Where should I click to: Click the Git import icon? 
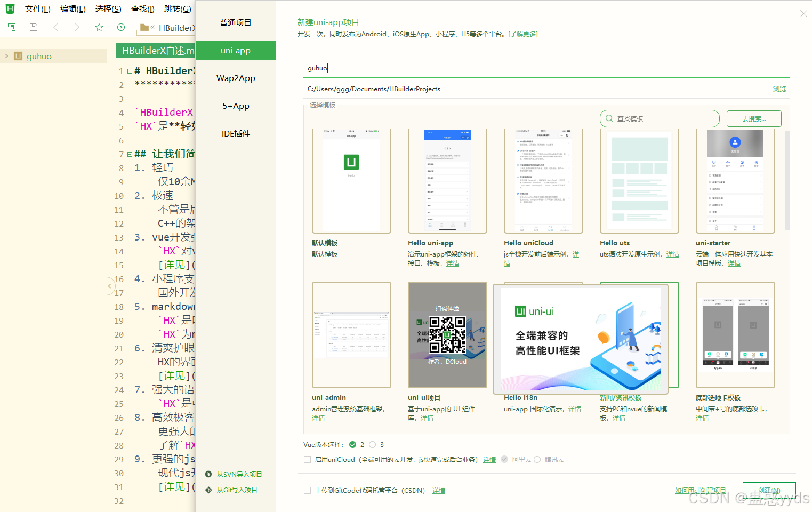tap(208, 490)
